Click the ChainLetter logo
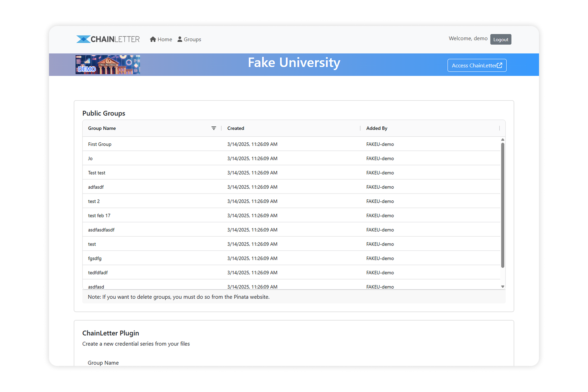The height and width of the screenshot is (392, 588). (x=108, y=39)
